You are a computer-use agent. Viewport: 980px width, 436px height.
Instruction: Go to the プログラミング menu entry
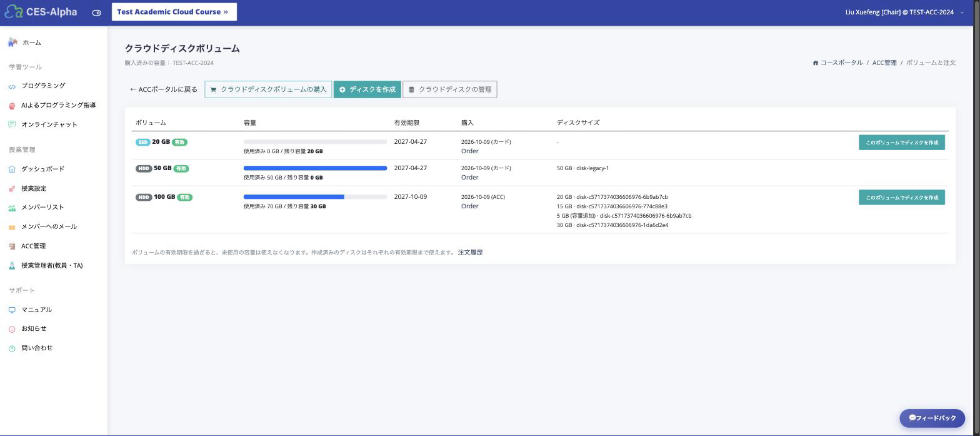43,86
